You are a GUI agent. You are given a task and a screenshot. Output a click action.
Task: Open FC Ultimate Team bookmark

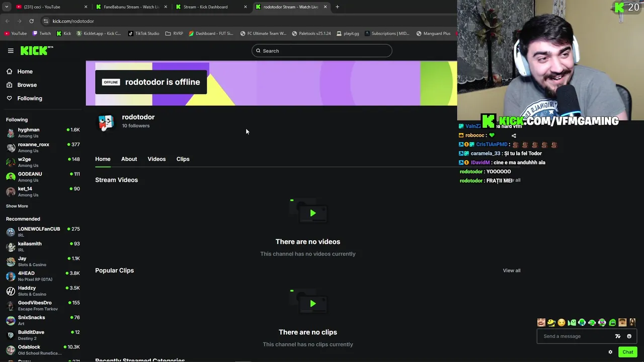tap(263, 34)
